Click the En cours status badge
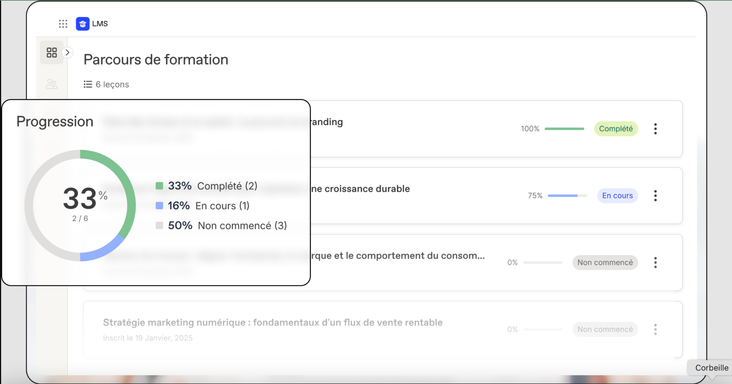Viewport: 732px width, 384px height. pyautogui.click(x=617, y=195)
